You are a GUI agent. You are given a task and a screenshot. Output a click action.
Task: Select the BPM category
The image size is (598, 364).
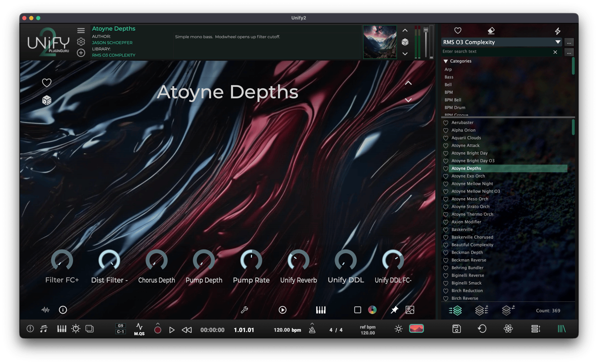click(448, 92)
